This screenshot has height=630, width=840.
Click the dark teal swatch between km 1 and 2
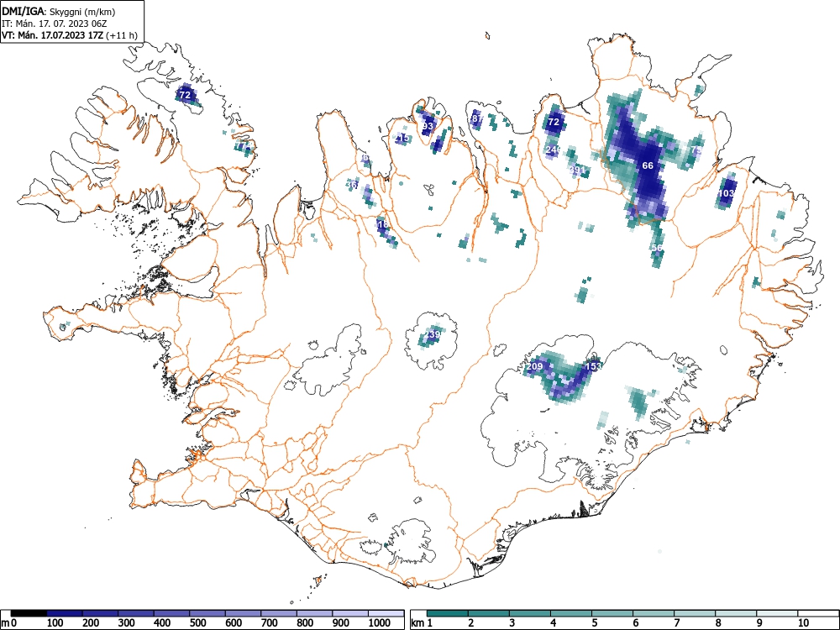pos(448,613)
